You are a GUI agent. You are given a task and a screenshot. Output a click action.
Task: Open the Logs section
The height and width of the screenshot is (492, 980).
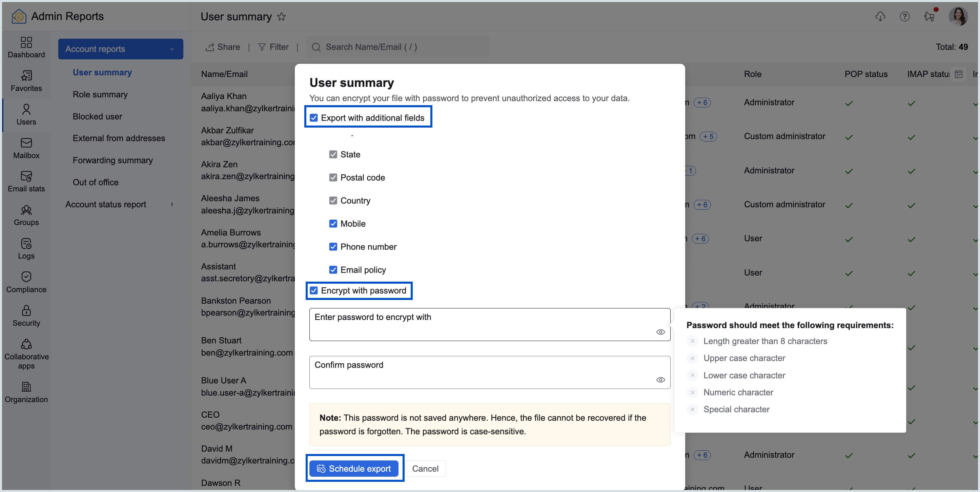pyautogui.click(x=26, y=248)
